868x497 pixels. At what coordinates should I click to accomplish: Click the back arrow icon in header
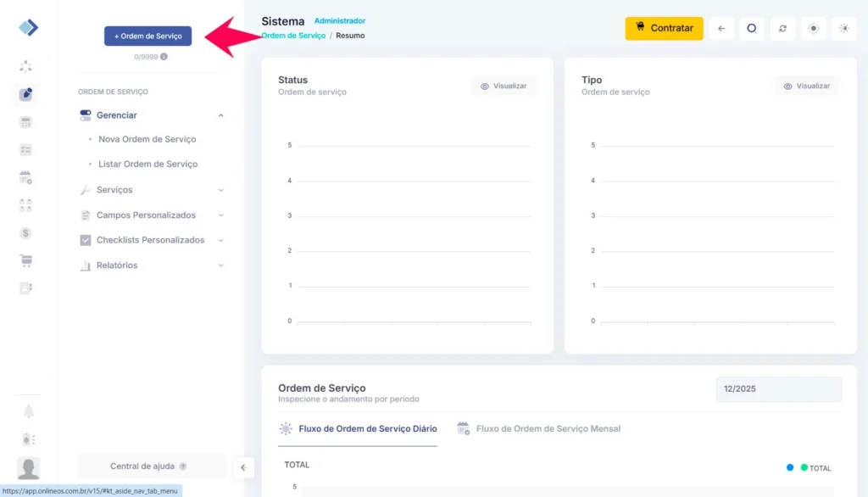(x=721, y=28)
